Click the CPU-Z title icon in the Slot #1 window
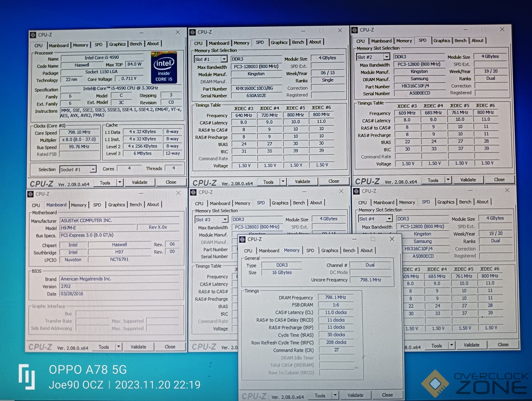The width and height of the screenshot is (532, 401). coord(193,32)
